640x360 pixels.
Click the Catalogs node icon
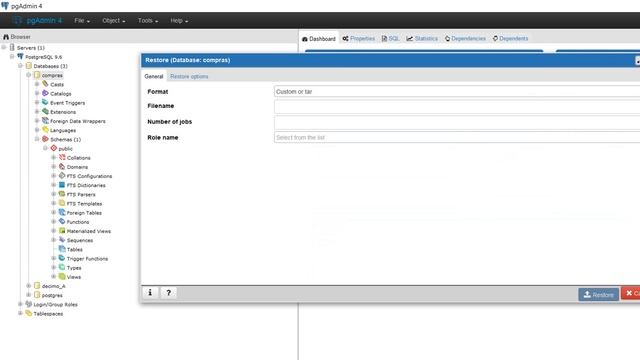pos(45,93)
